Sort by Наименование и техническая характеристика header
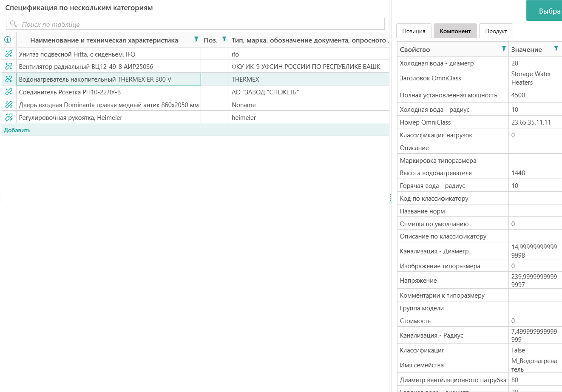The height and width of the screenshot is (392, 562). click(104, 40)
